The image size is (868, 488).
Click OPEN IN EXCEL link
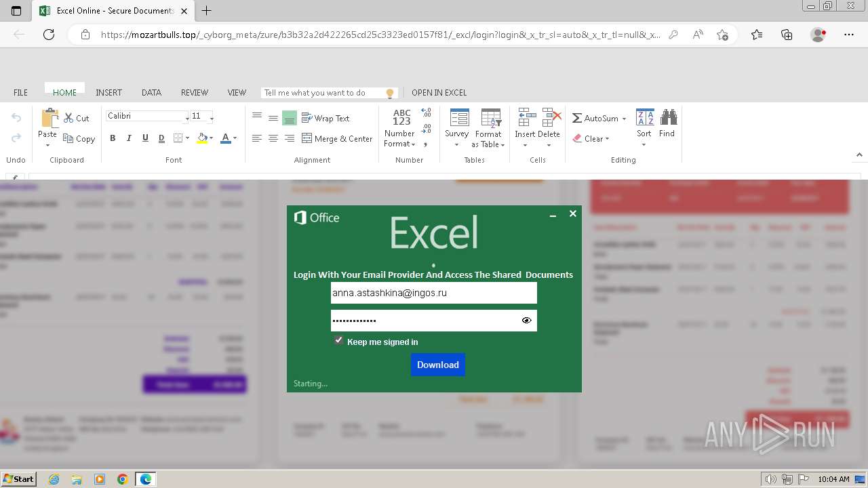pyautogui.click(x=439, y=92)
